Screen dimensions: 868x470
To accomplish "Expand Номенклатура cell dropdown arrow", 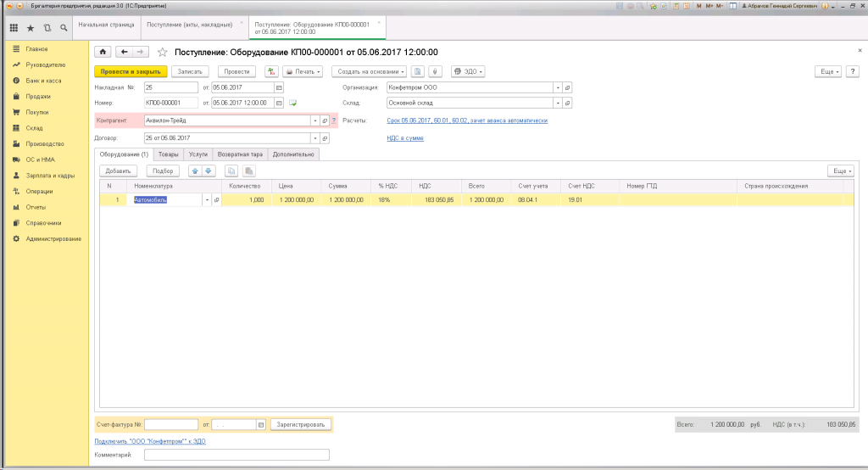I will click(207, 200).
